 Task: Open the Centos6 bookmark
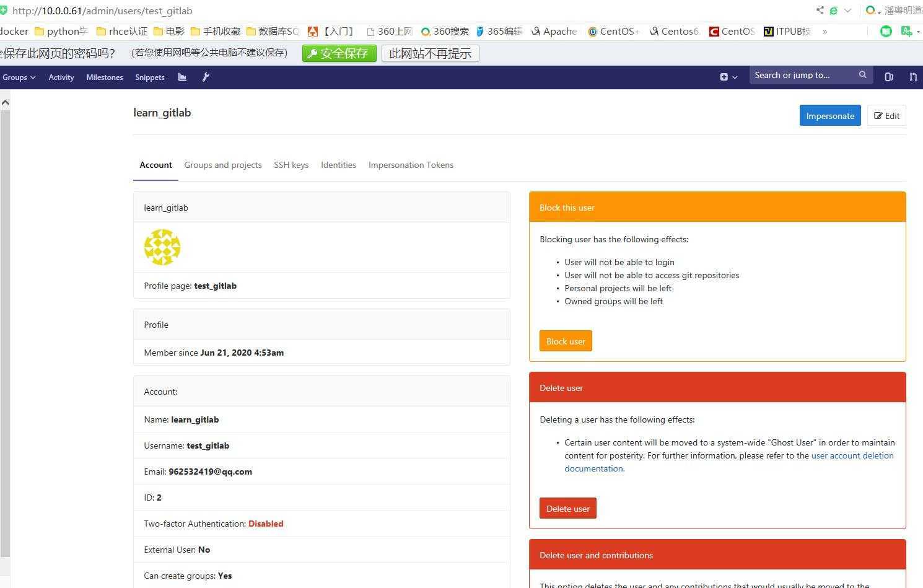pyautogui.click(x=675, y=31)
